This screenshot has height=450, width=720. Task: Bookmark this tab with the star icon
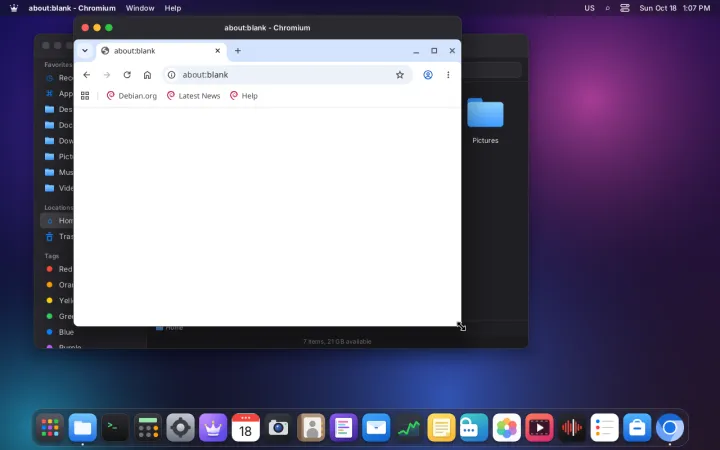400,75
